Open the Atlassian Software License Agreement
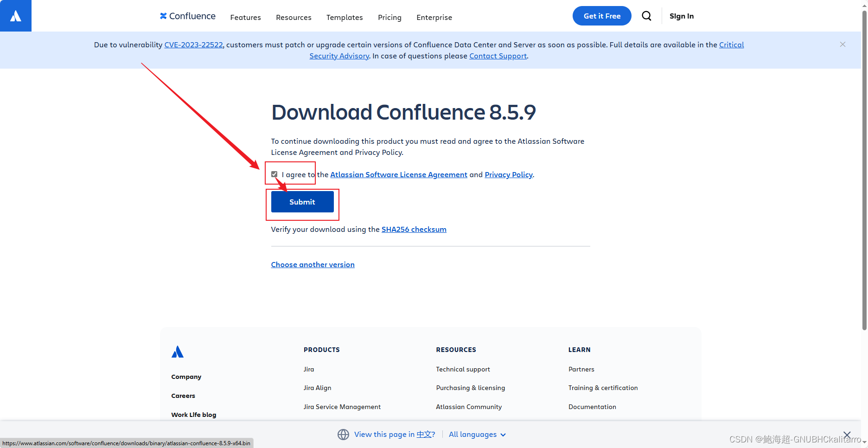868x448 pixels. 399,174
